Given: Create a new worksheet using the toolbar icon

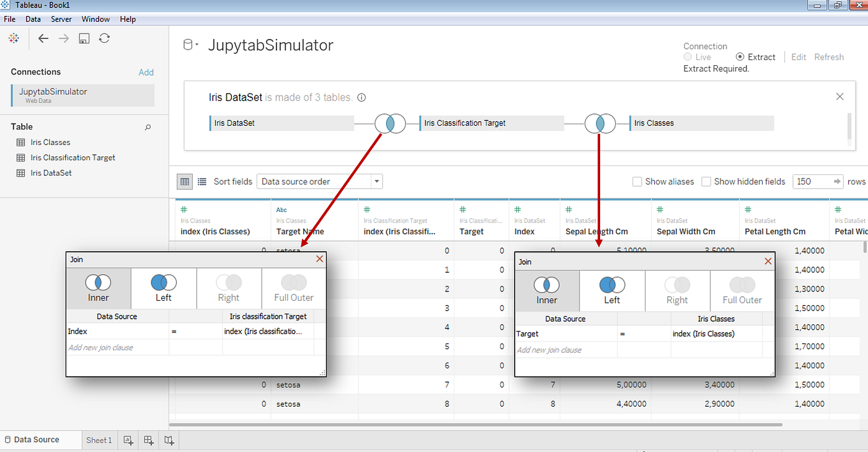Looking at the screenshot, I should (128, 440).
